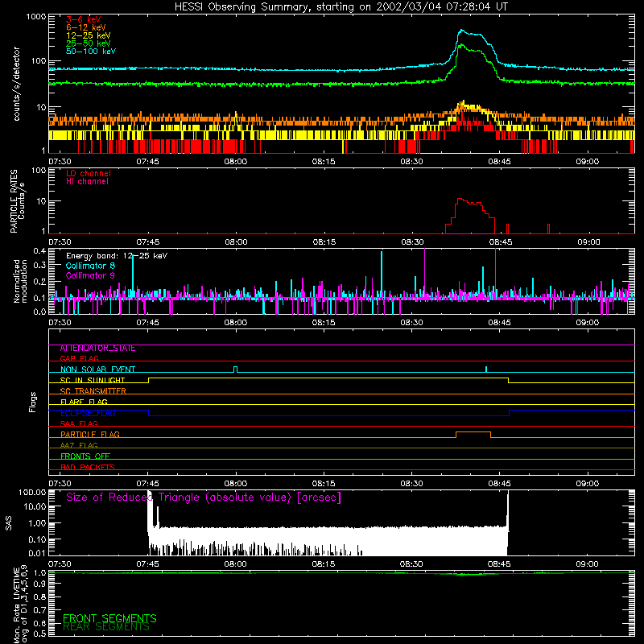Click the ATTENUATOR_STATE flag label

pyautogui.click(x=97, y=349)
